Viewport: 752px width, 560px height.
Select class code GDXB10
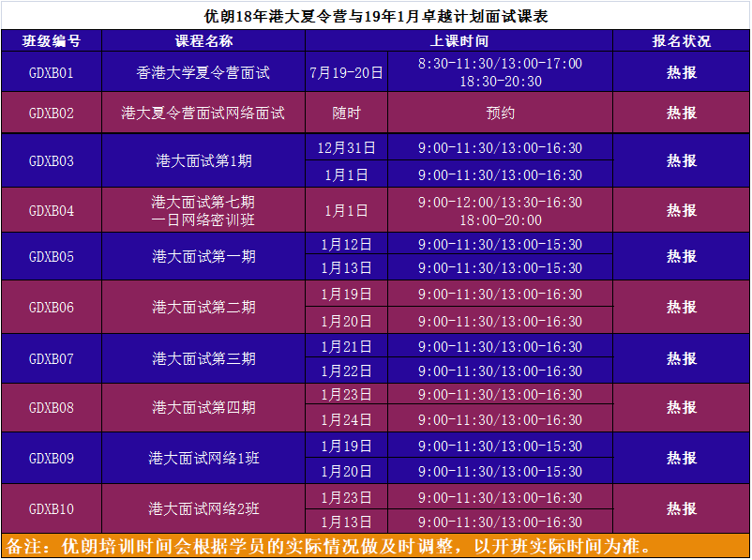[51, 509]
